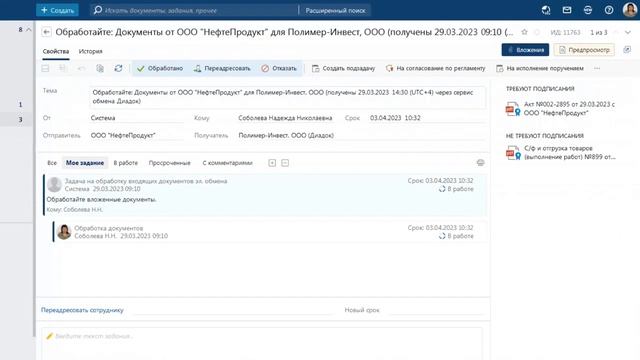Select thread item Задача на обработку входящих документов
640x360 pixels.
click(265, 195)
